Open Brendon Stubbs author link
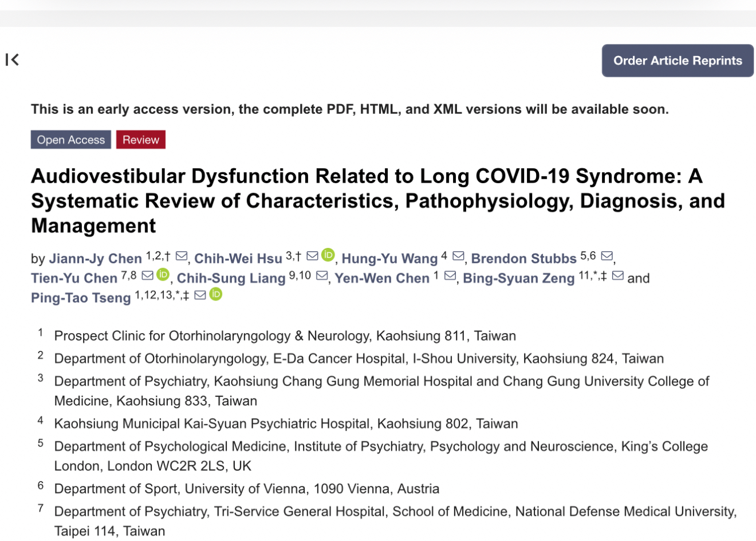The height and width of the screenshot is (541, 756). click(523, 259)
